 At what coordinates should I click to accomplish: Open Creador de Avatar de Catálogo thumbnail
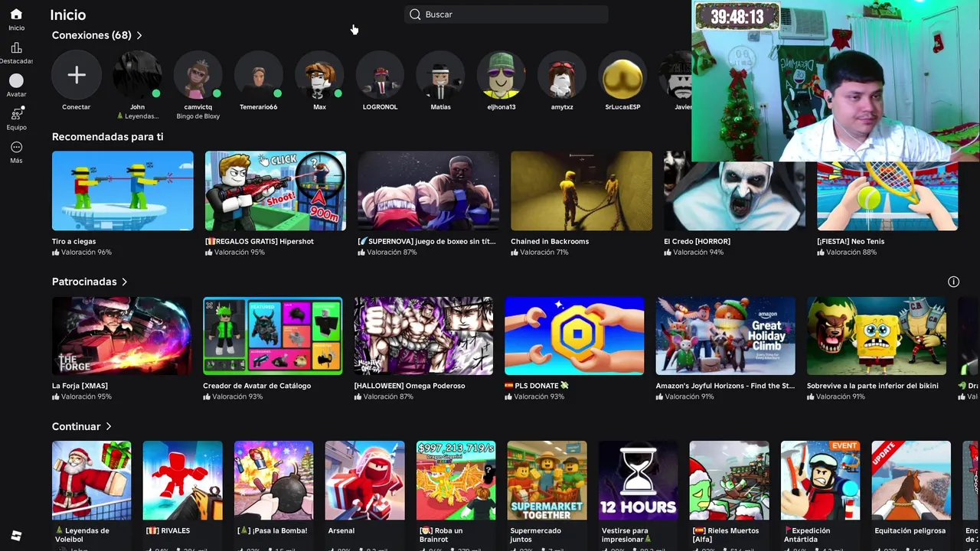click(273, 336)
